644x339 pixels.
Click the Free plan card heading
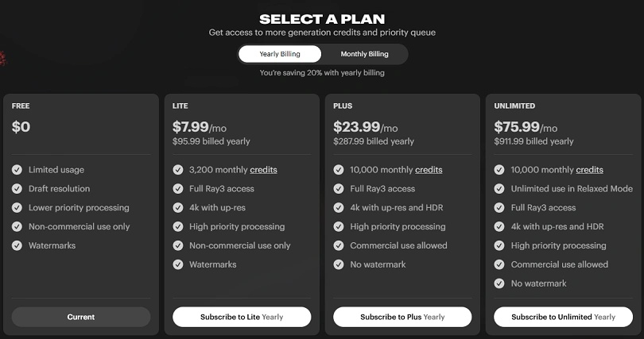pos(21,106)
